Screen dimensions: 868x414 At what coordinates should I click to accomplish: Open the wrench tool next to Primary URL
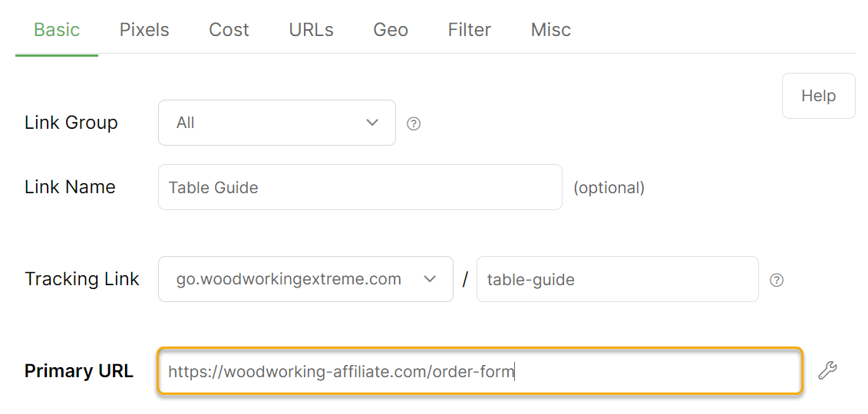click(x=827, y=371)
